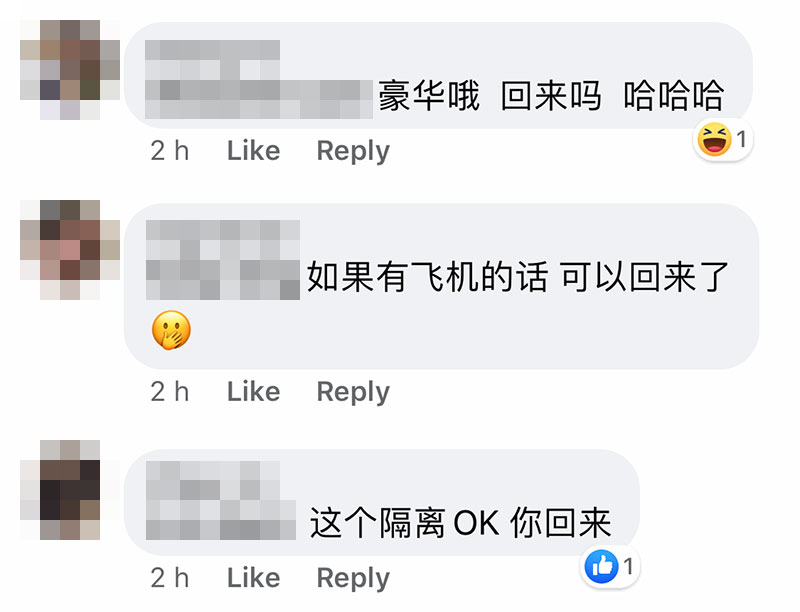
Task: Click the 2 h timestamp on third comment
Action: click(x=170, y=578)
